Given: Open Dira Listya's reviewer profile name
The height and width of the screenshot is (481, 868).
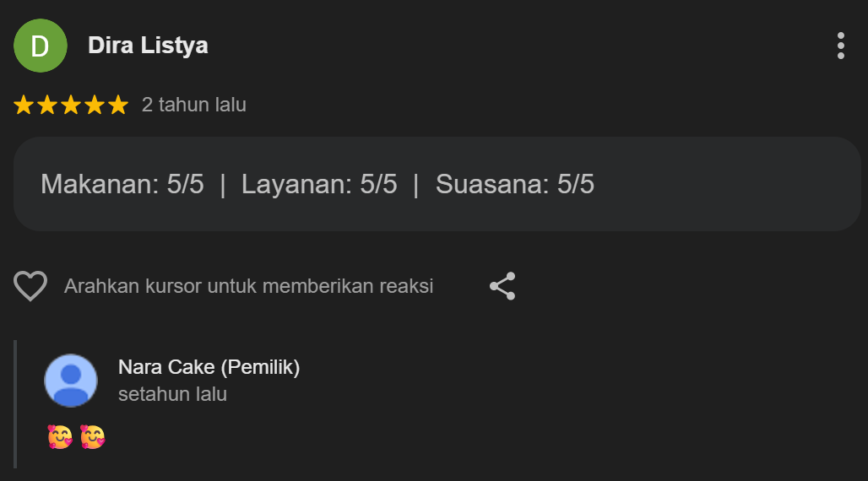Looking at the screenshot, I should click(x=148, y=46).
